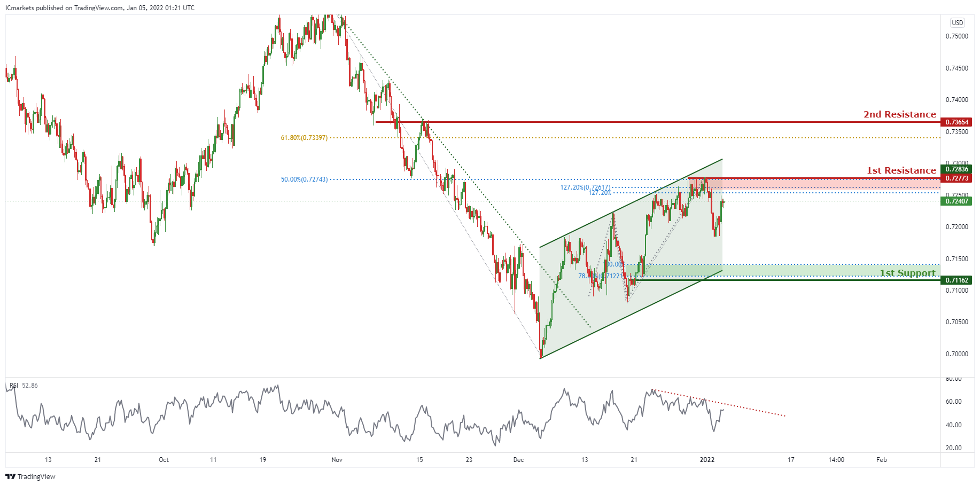The width and height of the screenshot is (980, 486).
Task: Click the 0.73654 red price tag
Action: (956, 122)
